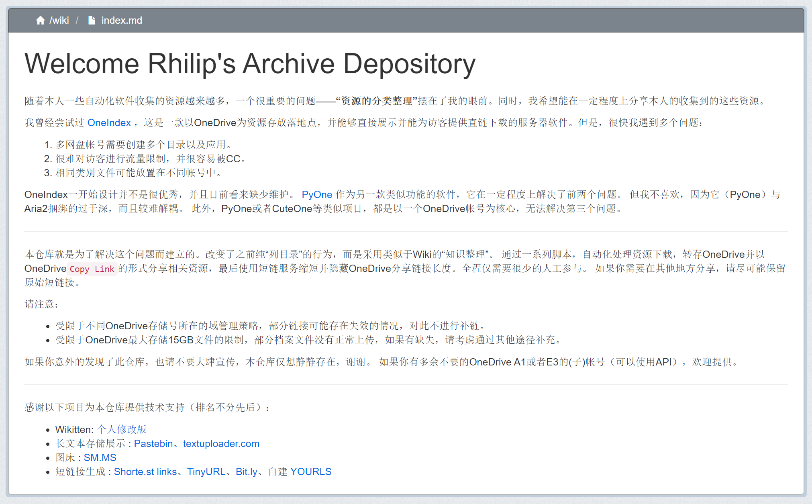Open the YOURLS link
This screenshot has width=812, height=504.
coord(311,471)
